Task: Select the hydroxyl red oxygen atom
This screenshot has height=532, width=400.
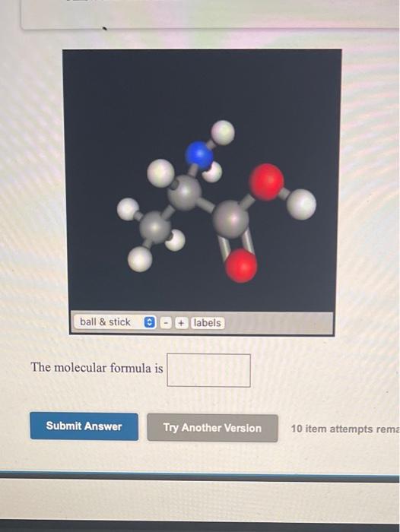Action: coord(267,181)
